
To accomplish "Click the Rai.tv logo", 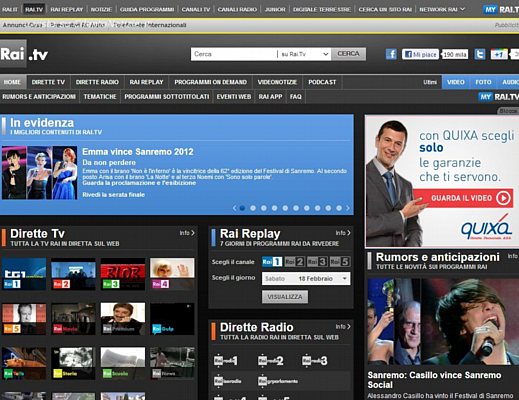I will (x=24, y=54).
